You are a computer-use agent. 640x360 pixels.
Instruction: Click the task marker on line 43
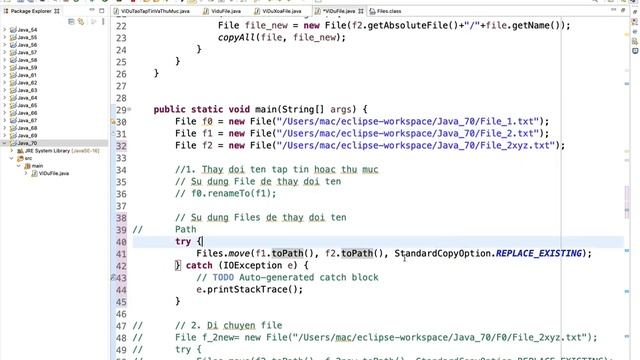(x=113, y=278)
